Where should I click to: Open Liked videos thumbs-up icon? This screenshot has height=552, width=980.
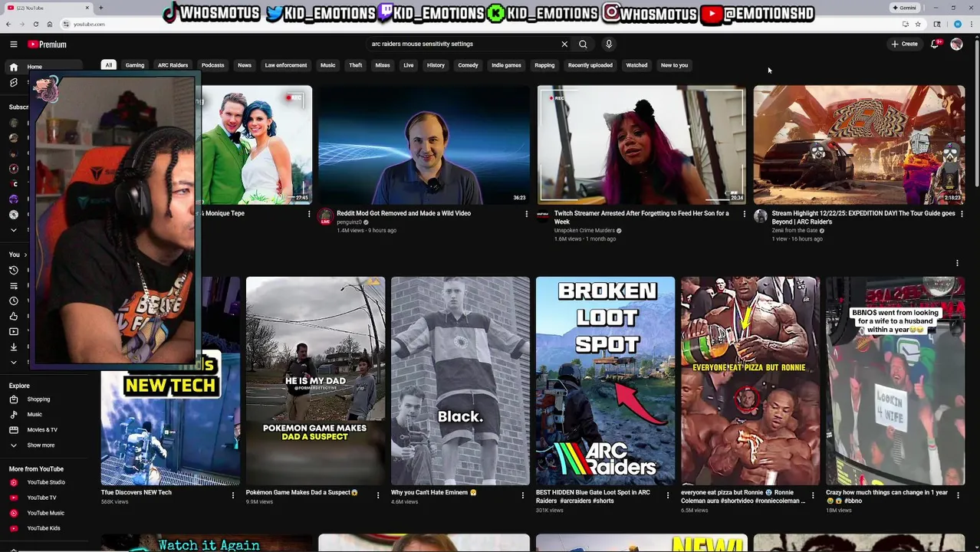(x=14, y=316)
